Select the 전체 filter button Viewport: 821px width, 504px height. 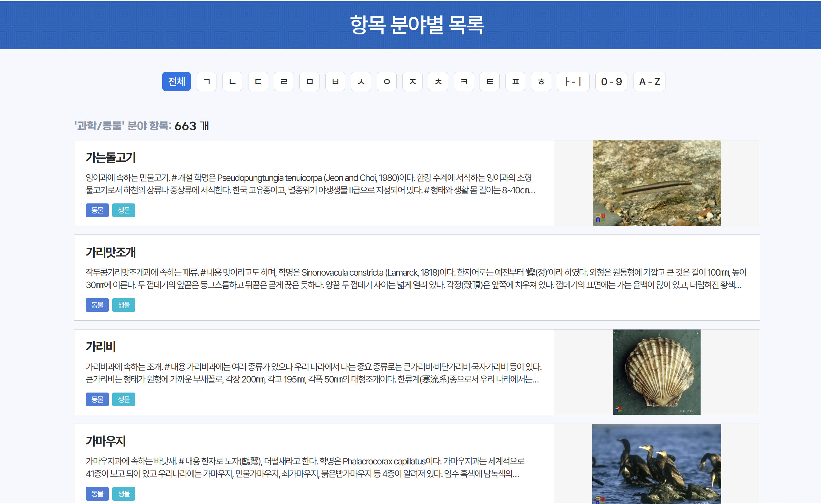point(176,81)
